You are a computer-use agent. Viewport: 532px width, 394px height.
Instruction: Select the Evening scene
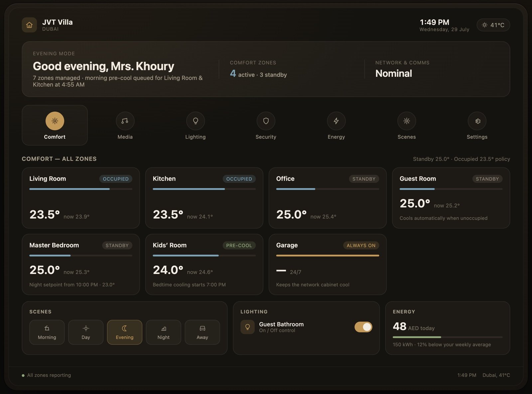[125, 332]
